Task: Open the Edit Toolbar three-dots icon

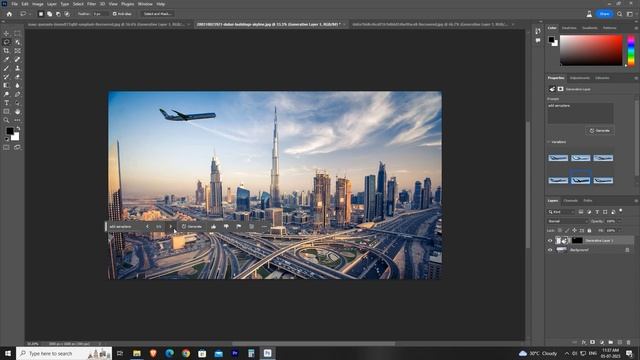Action: (x=17, y=120)
